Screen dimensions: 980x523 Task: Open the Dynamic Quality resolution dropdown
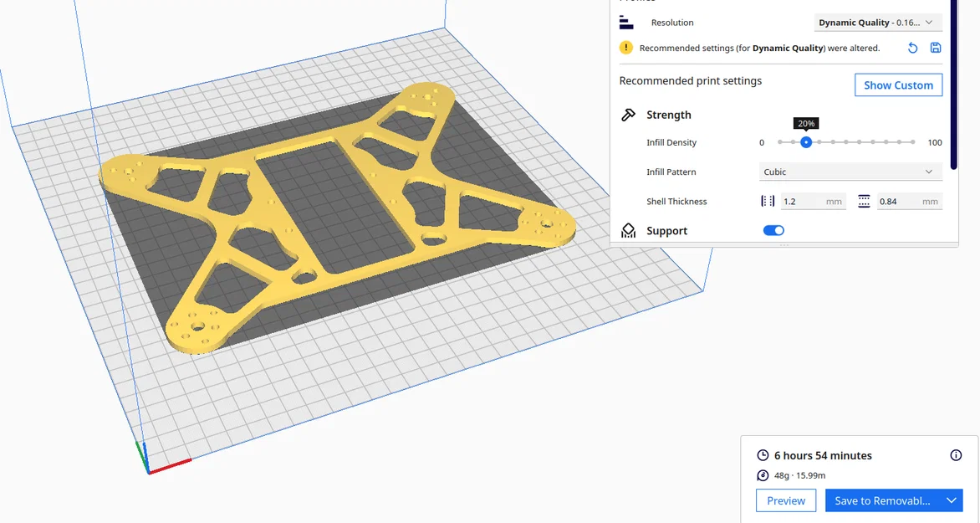pos(876,23)
